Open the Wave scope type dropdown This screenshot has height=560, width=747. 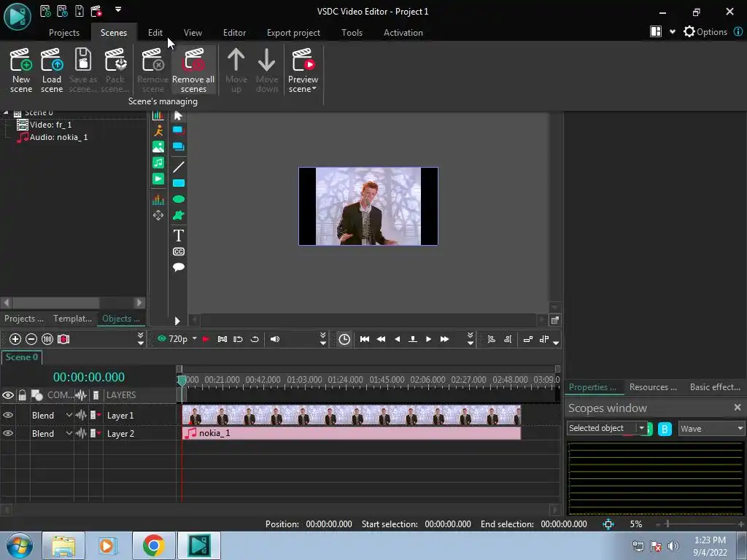[x=740, y=429]
